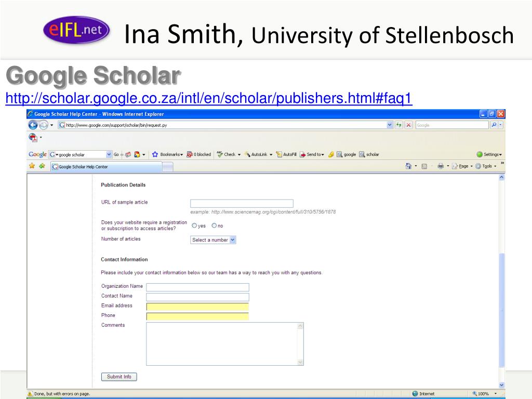Open the 100% zoom level control
This screenshot has width=532, height=399.
485,394
